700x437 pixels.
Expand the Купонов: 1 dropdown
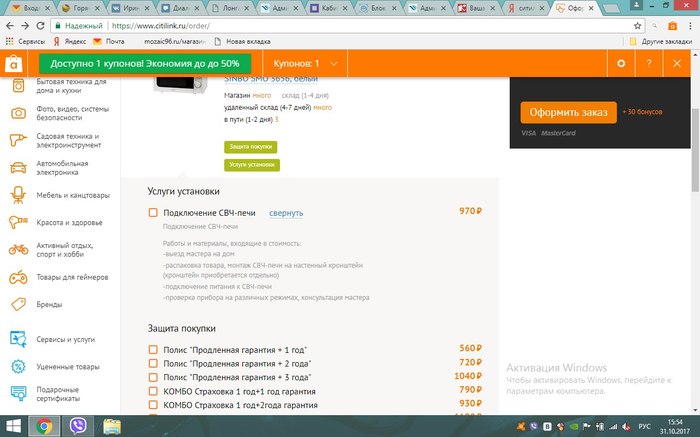pyautogui.click(x=305, y=63)
